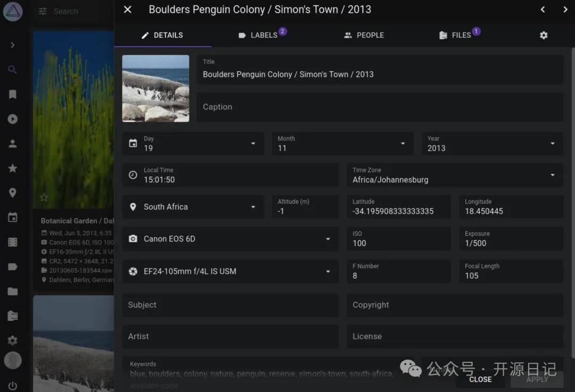Switch to the Files tab
The image size is (575, 392).
pos(456,35)
